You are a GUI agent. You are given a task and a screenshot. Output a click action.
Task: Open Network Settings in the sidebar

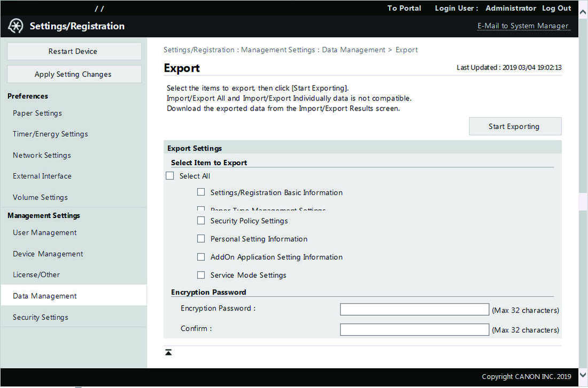(x=42, y=155)
